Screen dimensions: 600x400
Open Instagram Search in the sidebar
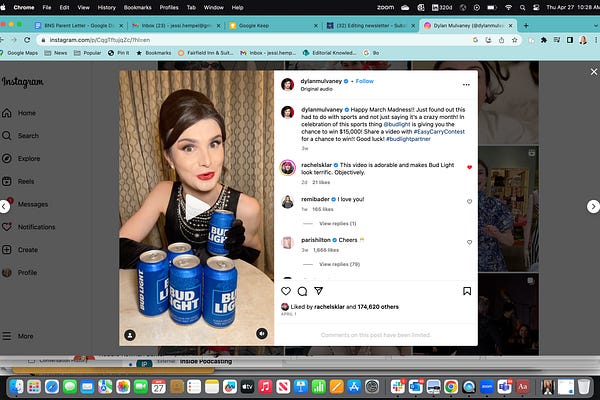click(x=20, y=136)
